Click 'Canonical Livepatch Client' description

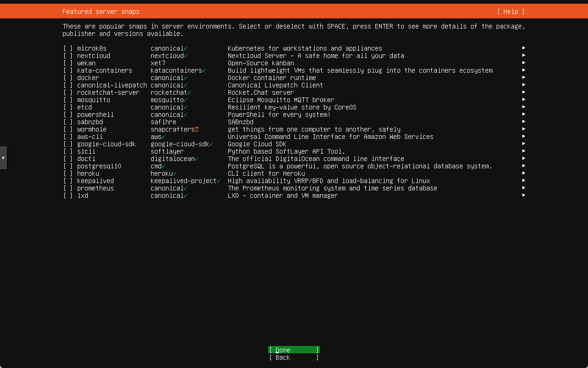click(x=276, y=85)
